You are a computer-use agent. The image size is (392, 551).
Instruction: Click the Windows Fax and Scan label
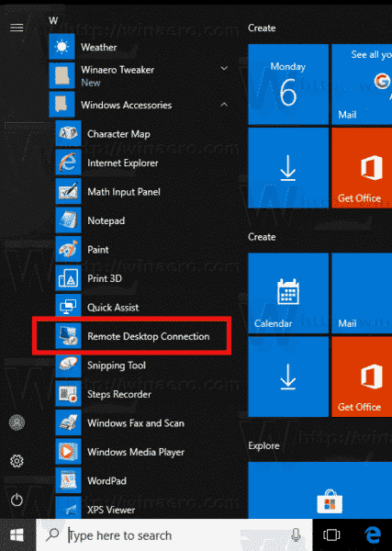click(x=136, y=423)
